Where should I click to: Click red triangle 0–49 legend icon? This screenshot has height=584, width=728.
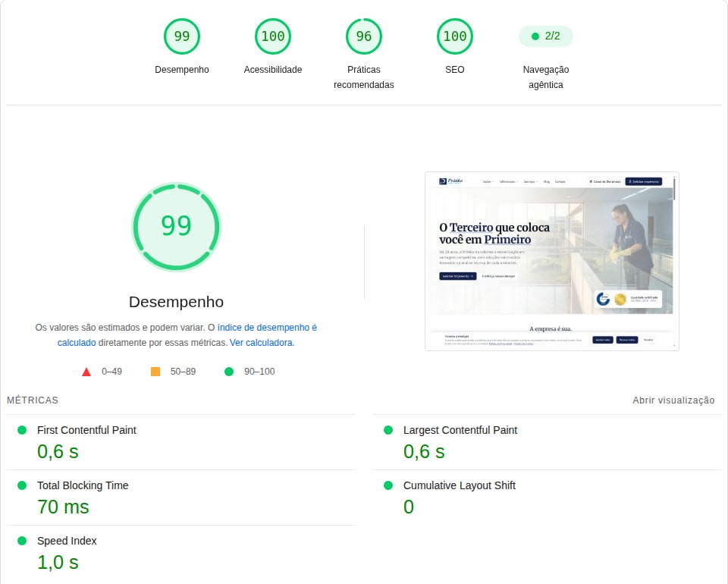pyautogui.click(x=86, y=372)
